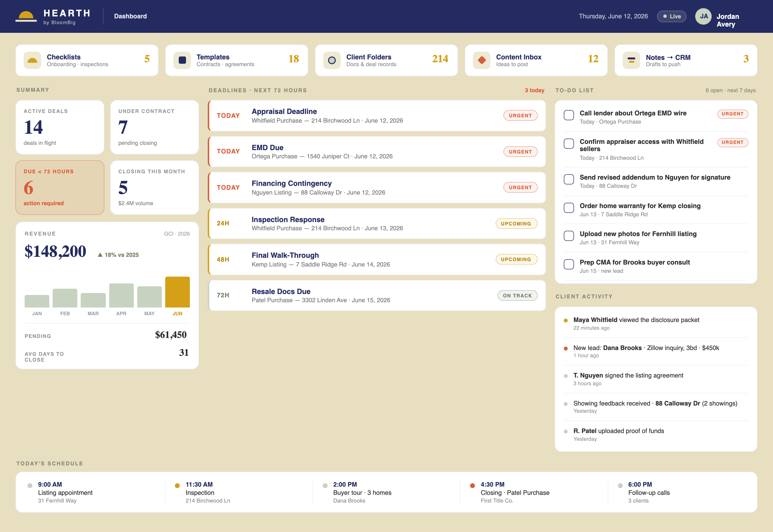Open T. Nguyen signed listing agreement activity

(656, 379)
